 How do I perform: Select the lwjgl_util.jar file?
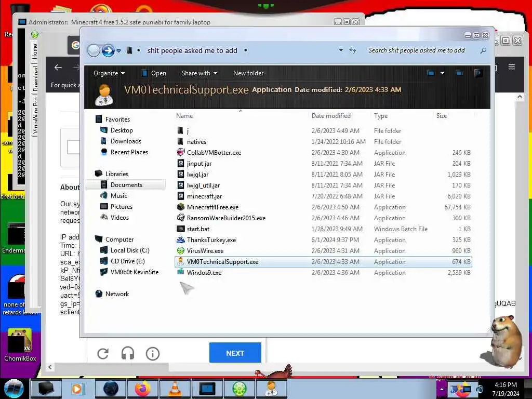point(323,185)
